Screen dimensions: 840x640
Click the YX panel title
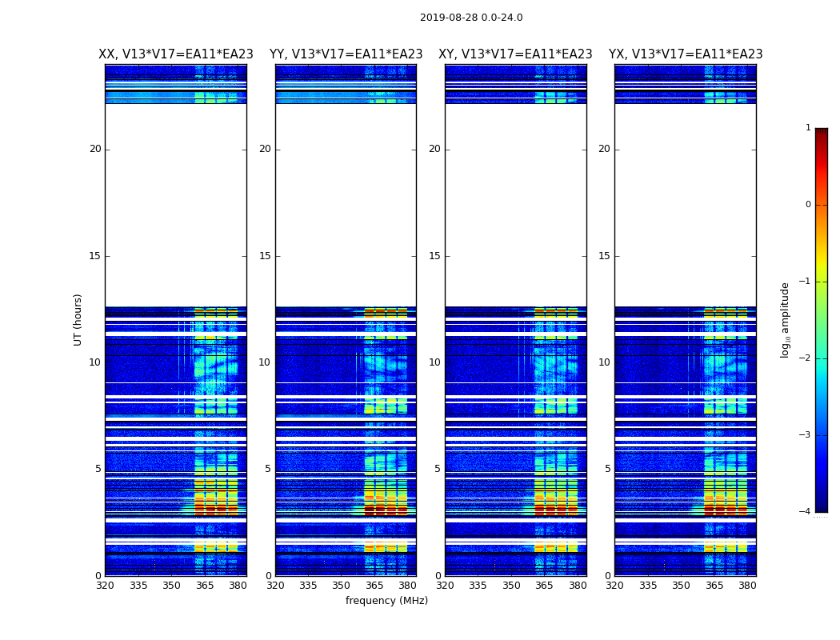click(x=686, y=54)
